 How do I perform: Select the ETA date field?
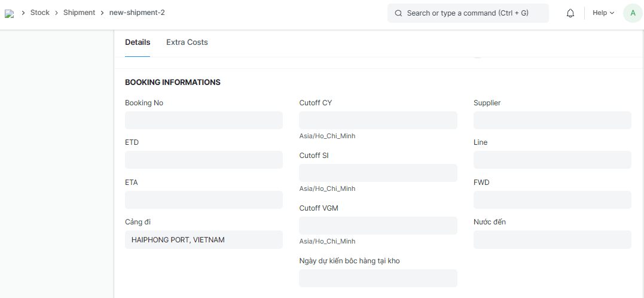(203, 200)
